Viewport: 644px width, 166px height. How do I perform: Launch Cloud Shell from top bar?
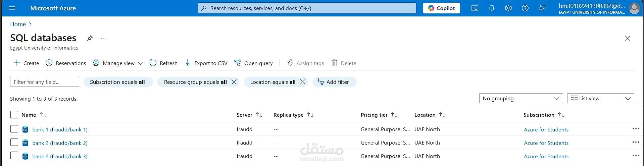pyautogui.click(x=475, y=8)
